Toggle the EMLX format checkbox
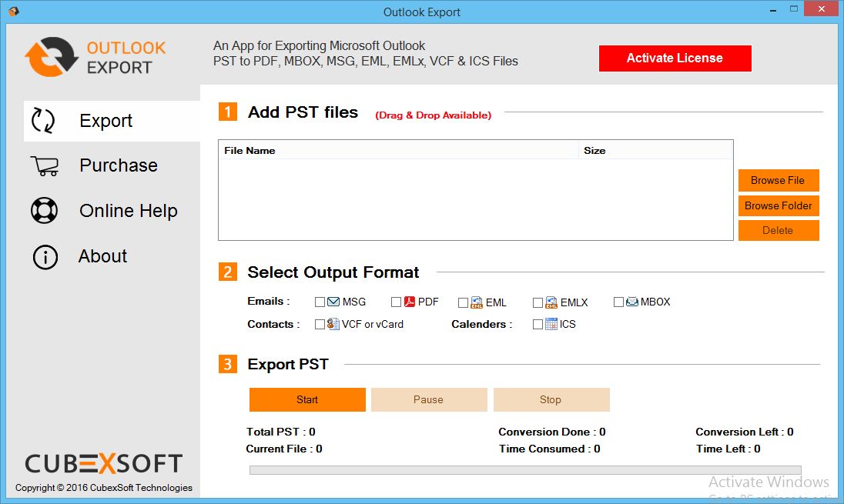 click(538, 302)
